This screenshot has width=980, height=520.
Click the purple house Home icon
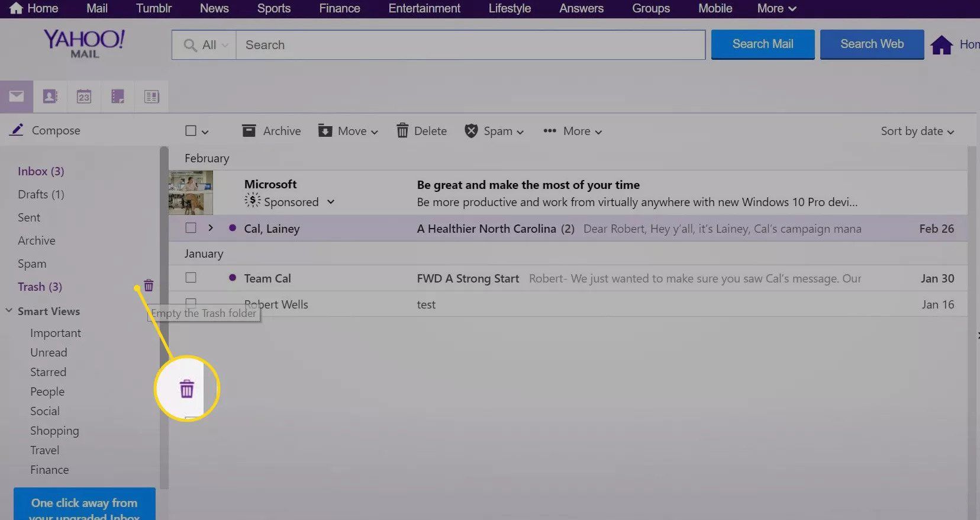click(x=942, y=44)
